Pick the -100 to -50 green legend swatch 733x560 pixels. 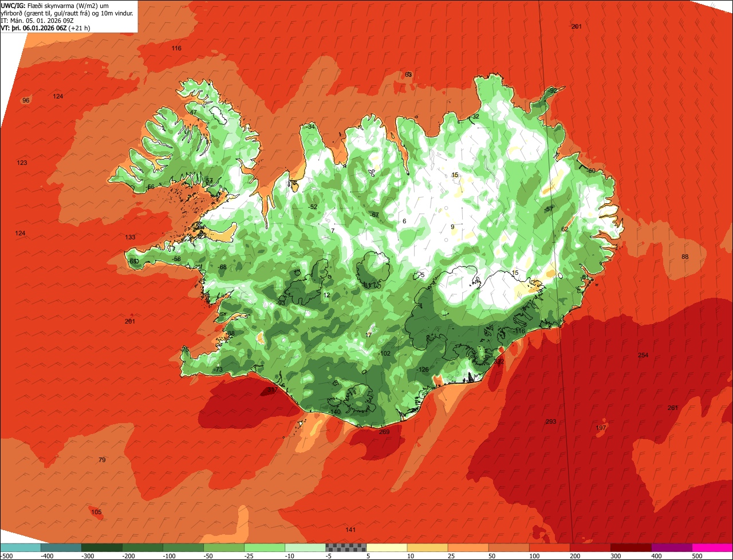point(183,548)
